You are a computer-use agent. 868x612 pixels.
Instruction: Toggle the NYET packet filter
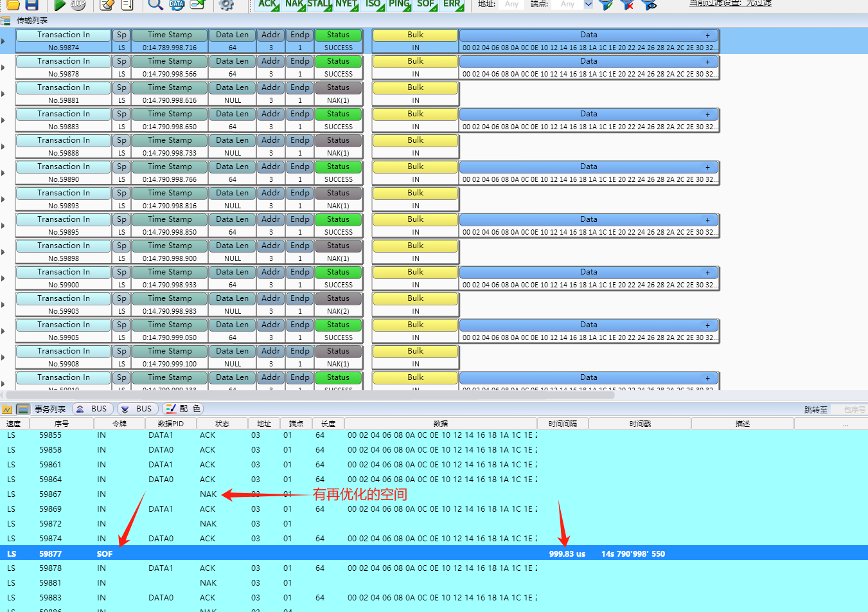(346, 4)
